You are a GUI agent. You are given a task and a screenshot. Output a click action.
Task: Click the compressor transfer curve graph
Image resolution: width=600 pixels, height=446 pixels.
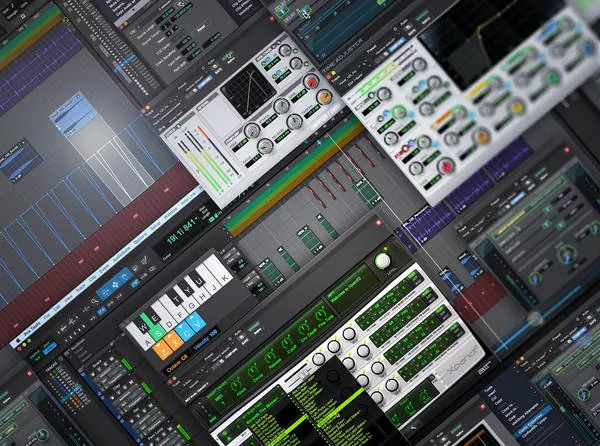pos(248,90)
